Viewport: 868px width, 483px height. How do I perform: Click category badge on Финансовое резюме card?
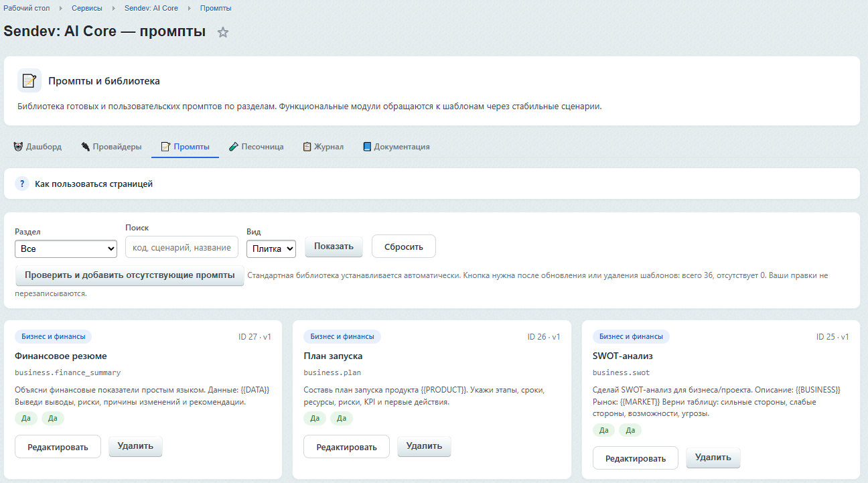point(54,336)
